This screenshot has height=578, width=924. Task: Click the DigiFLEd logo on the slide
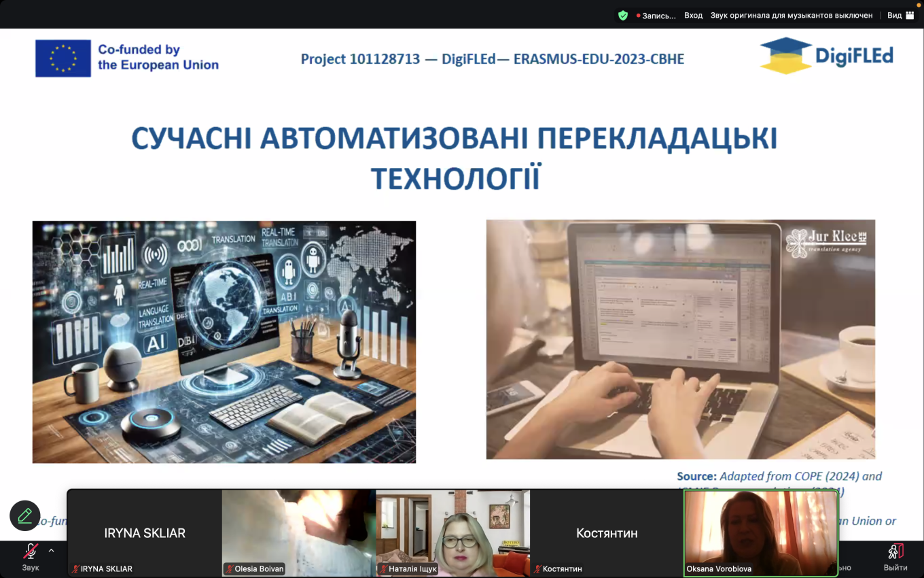pos(826,56)
